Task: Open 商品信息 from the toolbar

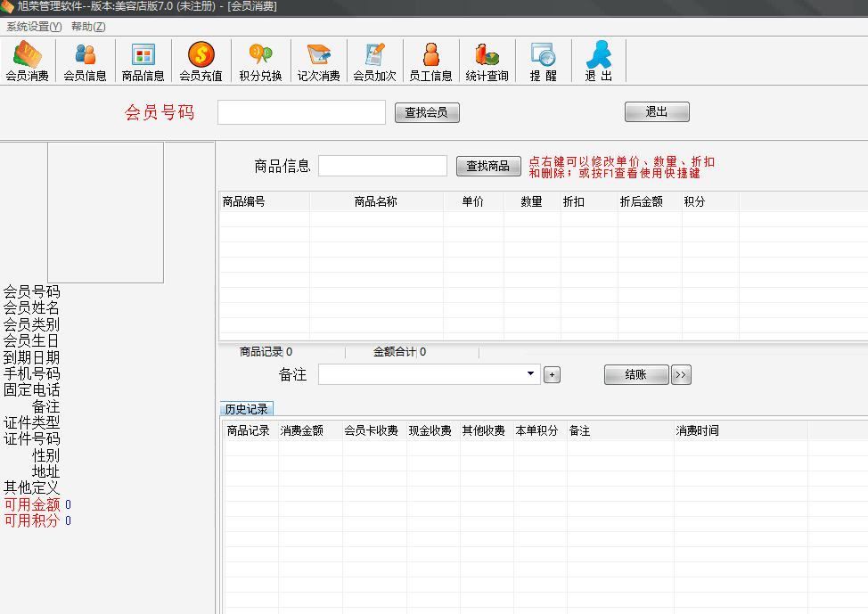Action: pyautogui.click(x=143, y=61)
